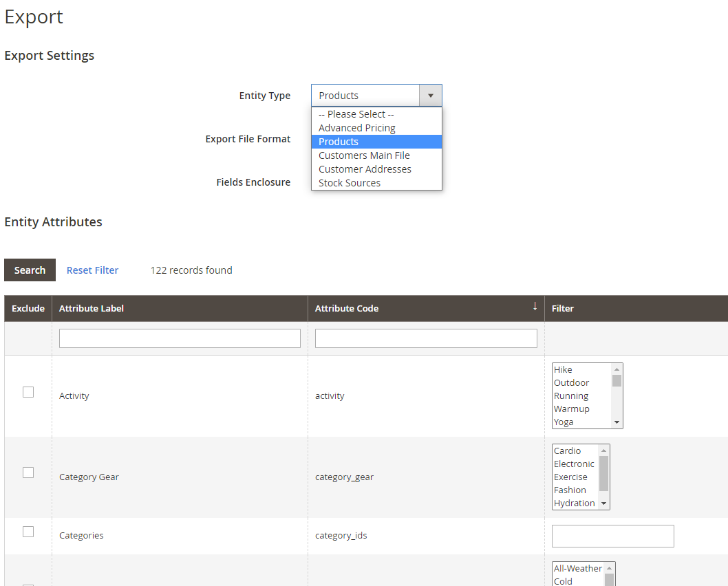
Task: Check Exclude box for Category Gear
Action: (x=28, y=473)
